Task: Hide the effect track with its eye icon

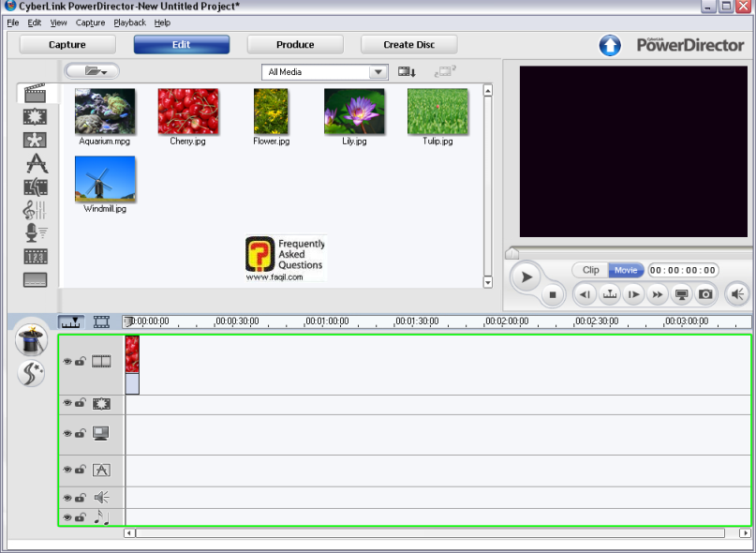Action: click(x=67, y=403)
